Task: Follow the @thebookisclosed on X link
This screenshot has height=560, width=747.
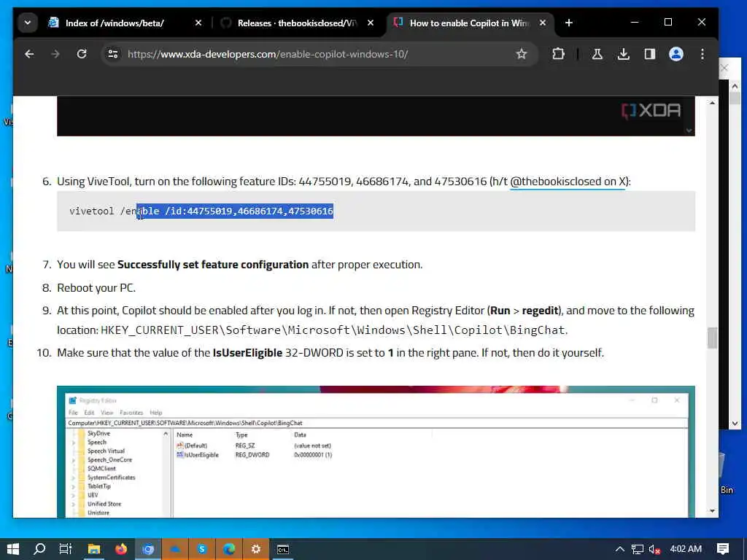Action: pyautogui.click(x=568, y=182)
